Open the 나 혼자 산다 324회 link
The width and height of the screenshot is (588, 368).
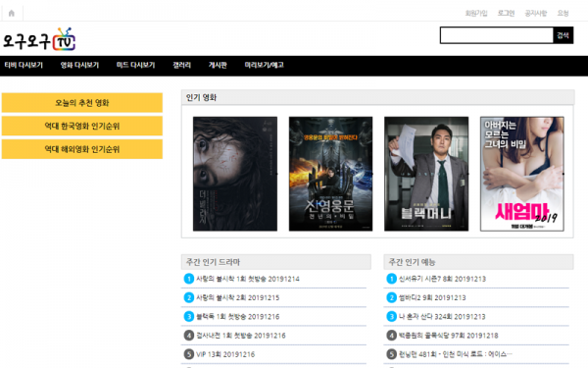coord(442,317)
